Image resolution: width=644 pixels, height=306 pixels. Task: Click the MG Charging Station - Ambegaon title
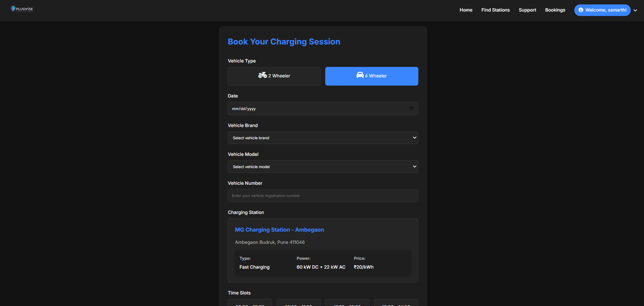[279, 230]
